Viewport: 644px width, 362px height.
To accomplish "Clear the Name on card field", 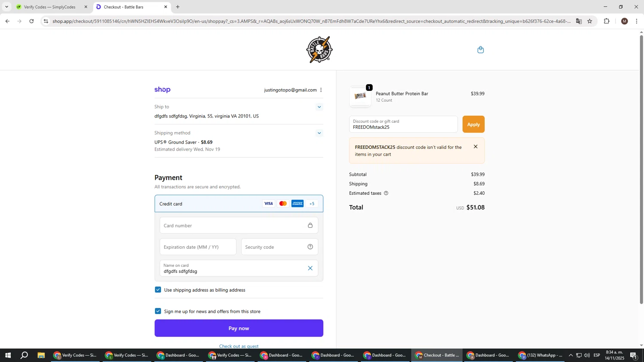I will (310, 268).
